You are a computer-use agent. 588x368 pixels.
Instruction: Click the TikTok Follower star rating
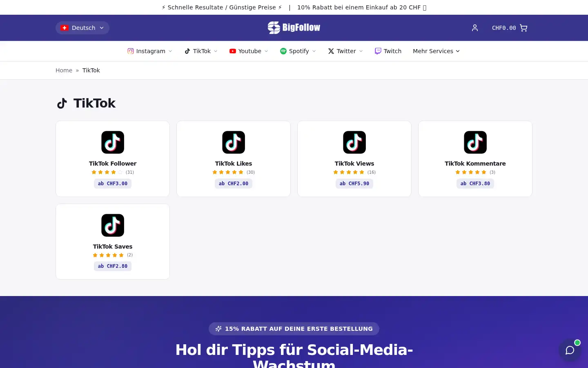coord(107,172)
